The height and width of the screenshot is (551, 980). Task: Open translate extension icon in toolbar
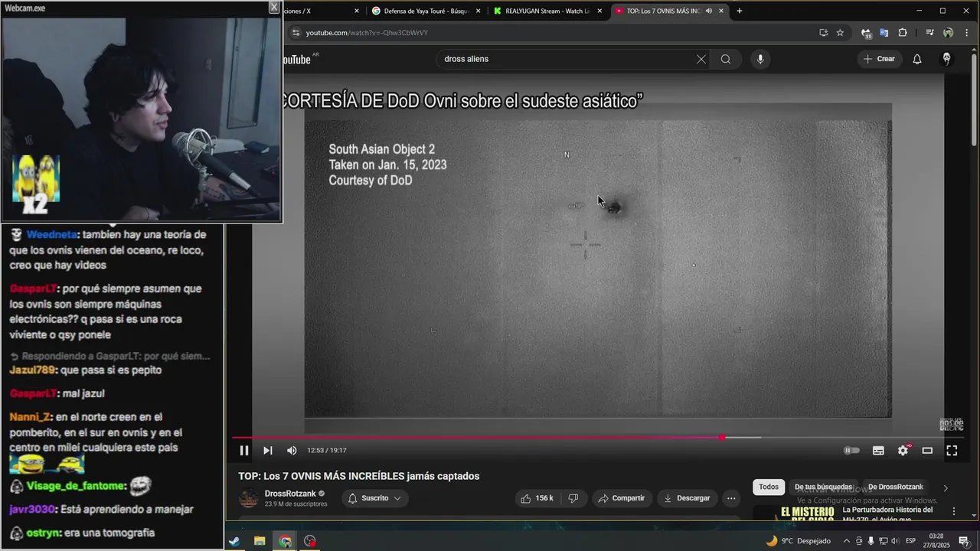point(884,33)
